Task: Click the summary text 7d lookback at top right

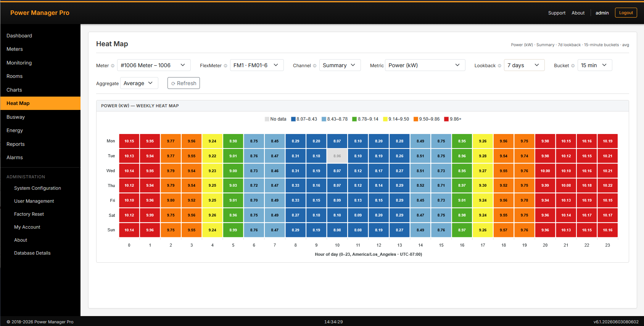Action: click(x=569, y=45)
